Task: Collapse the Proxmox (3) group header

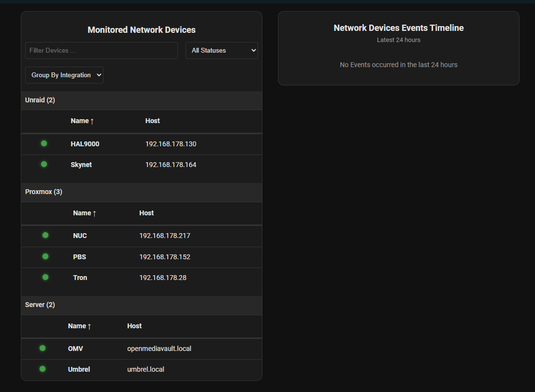Action: (43, 192)
